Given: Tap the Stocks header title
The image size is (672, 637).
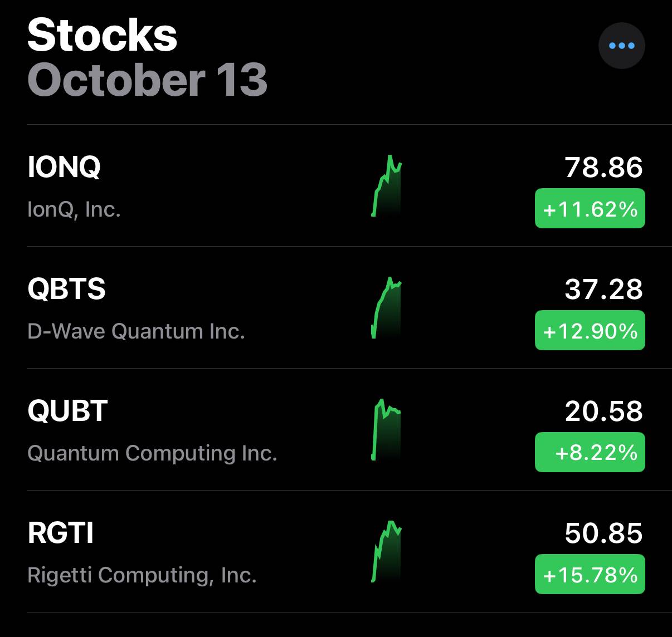Looking at the screenshot, I should [x=103, y=35].
